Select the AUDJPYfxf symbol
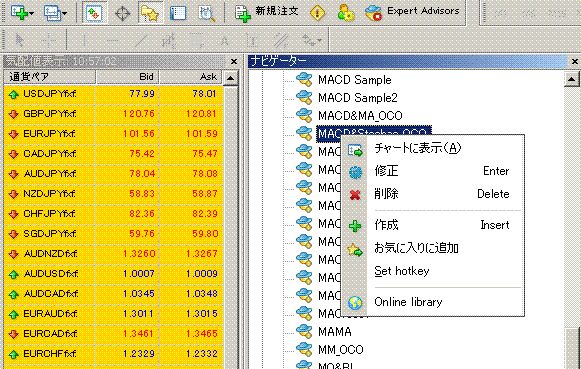The width and height of the screenshot is (581, 369). click(x=50, y=173)
